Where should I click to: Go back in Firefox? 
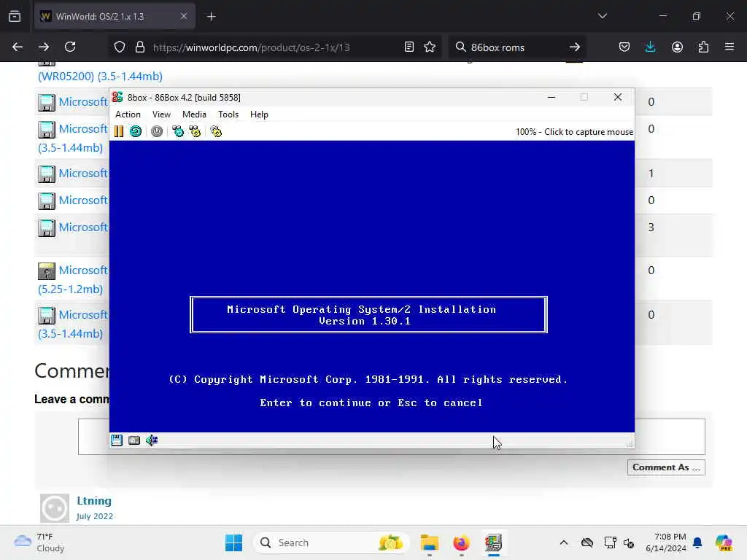coord(18,47)
